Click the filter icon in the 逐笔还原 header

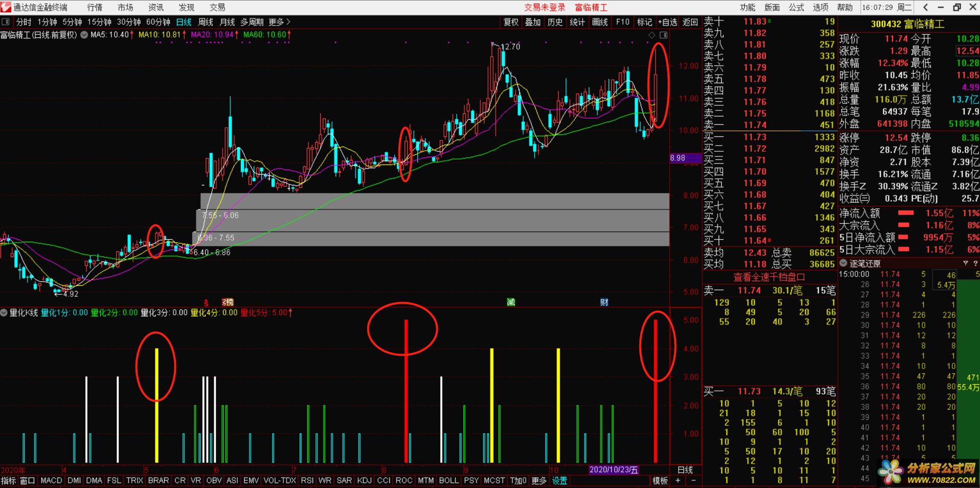click(x=966, y=263)
